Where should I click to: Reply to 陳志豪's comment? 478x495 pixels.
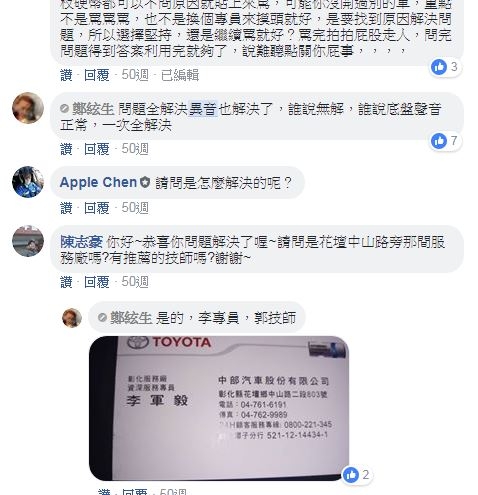tap(97, 282)
